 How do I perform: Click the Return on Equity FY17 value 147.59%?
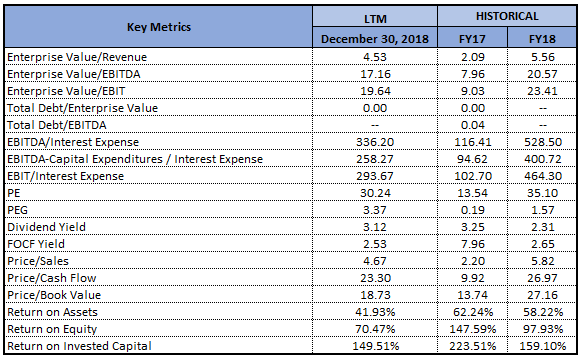point(473,329)
